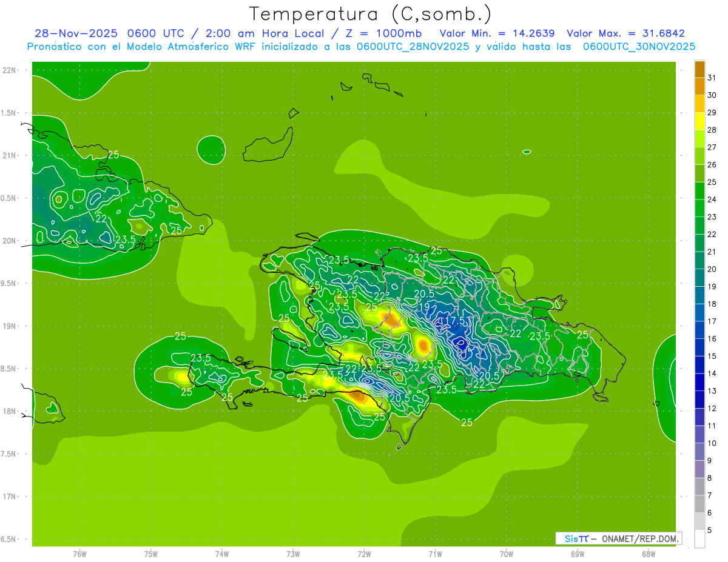Screen dimensions: 728x562
Task: Click the dark blue legend swatch between 13 and 14
Action: coord(699,383)
